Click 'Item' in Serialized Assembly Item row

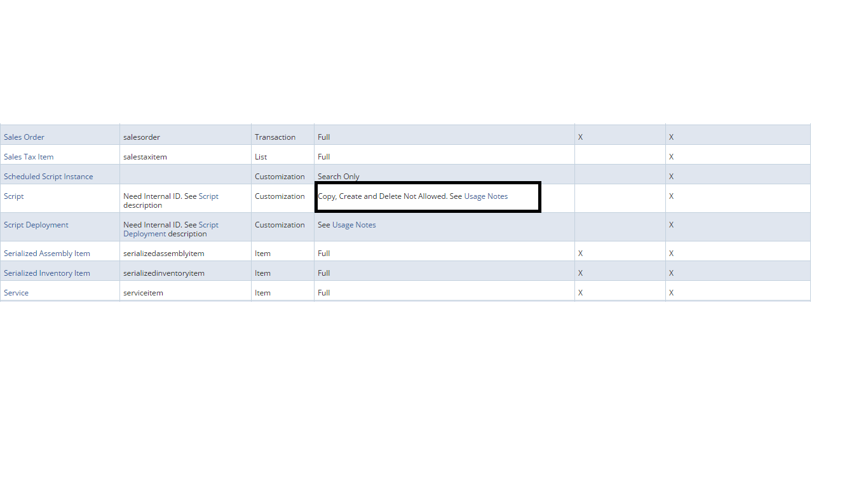click(262, 254)
